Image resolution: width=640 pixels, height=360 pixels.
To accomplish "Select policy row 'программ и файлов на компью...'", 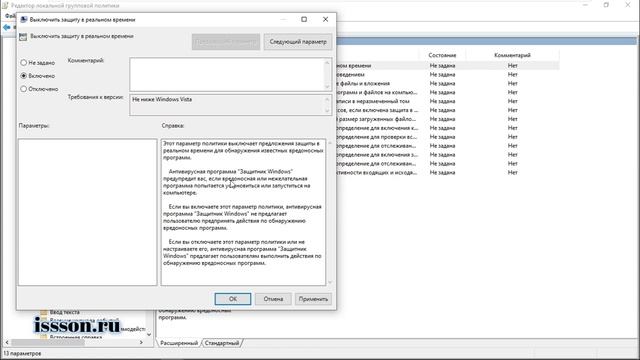I will click(x=447, y=92).
